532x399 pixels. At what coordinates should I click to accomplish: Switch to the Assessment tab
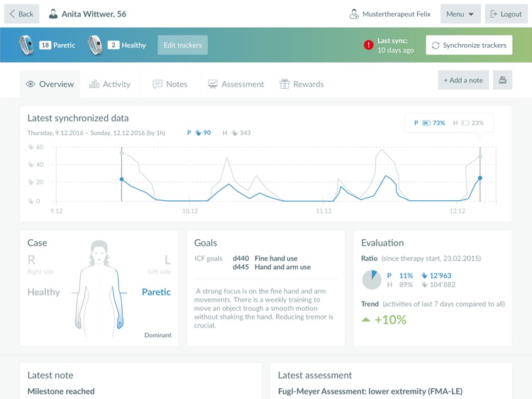[x=236, y=84]
